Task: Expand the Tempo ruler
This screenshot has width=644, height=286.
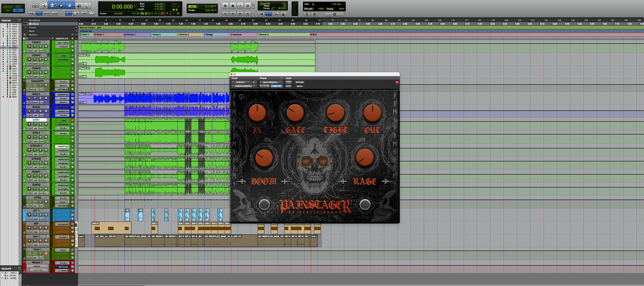Action: tap(26, 28)
